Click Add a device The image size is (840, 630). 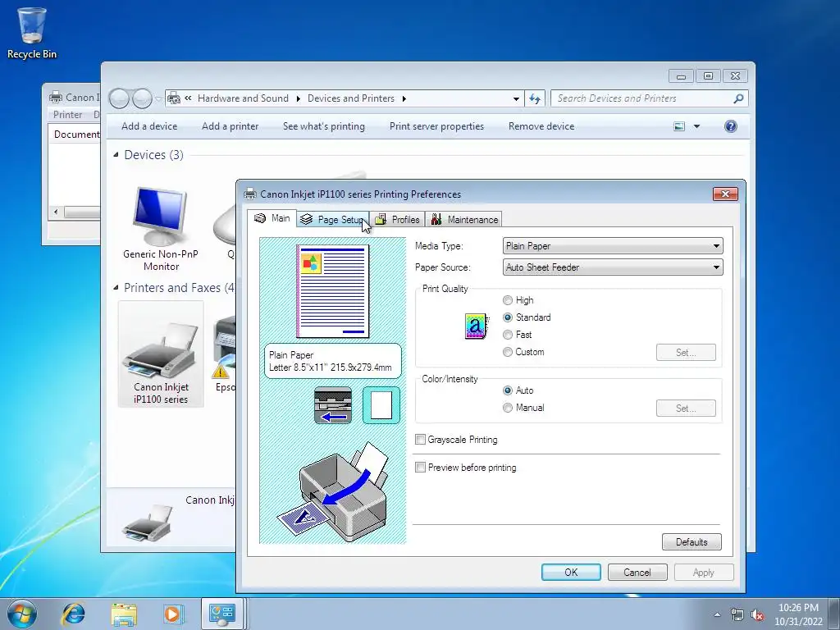149,126
